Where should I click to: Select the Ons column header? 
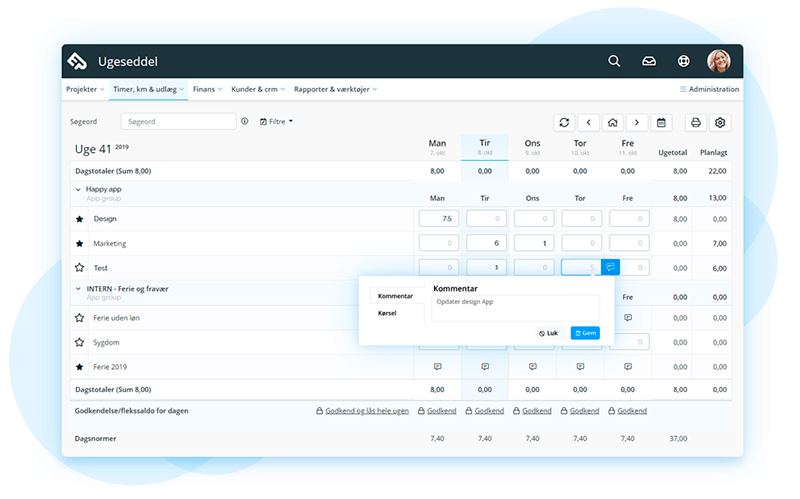click(x=533, y=147)
